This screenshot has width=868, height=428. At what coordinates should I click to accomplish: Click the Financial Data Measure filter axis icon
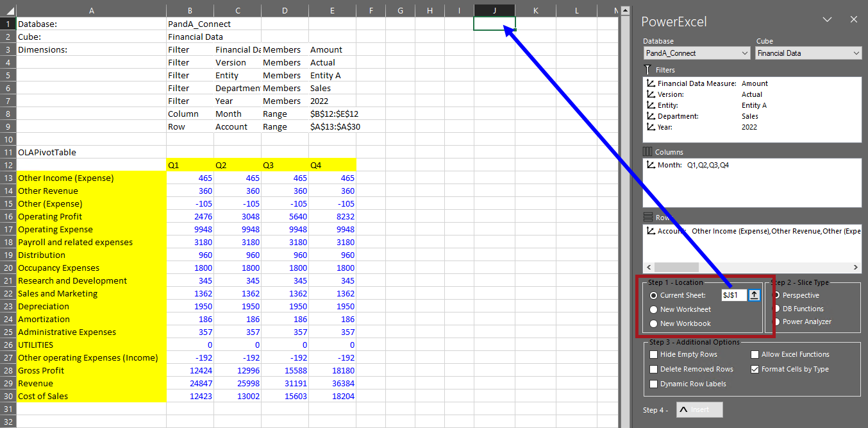point(651,83)
